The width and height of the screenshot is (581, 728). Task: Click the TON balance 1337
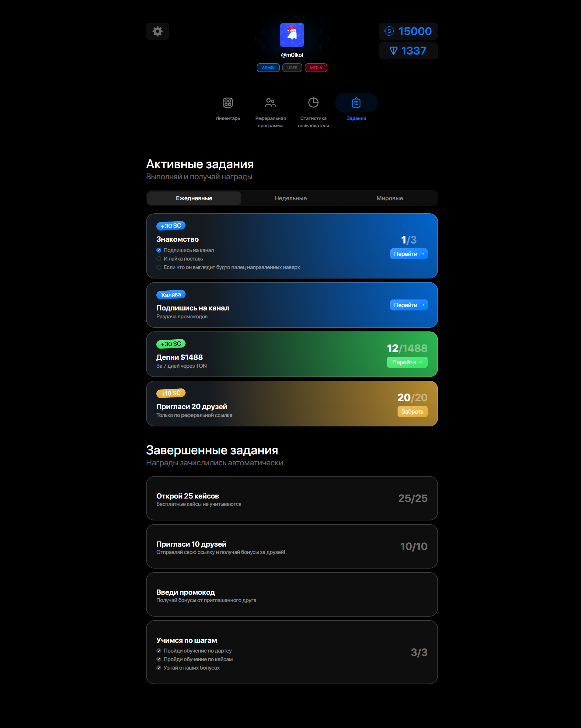[x=408, y=51]
